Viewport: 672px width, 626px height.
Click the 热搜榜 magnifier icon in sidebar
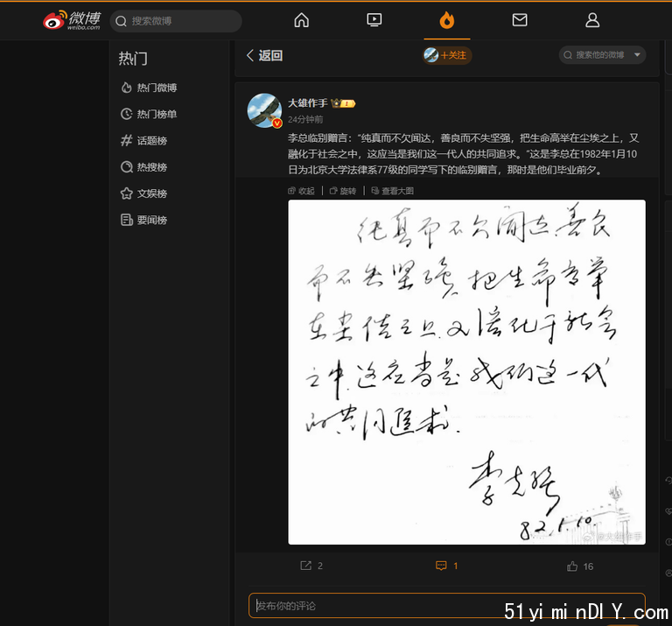point(126,167)
